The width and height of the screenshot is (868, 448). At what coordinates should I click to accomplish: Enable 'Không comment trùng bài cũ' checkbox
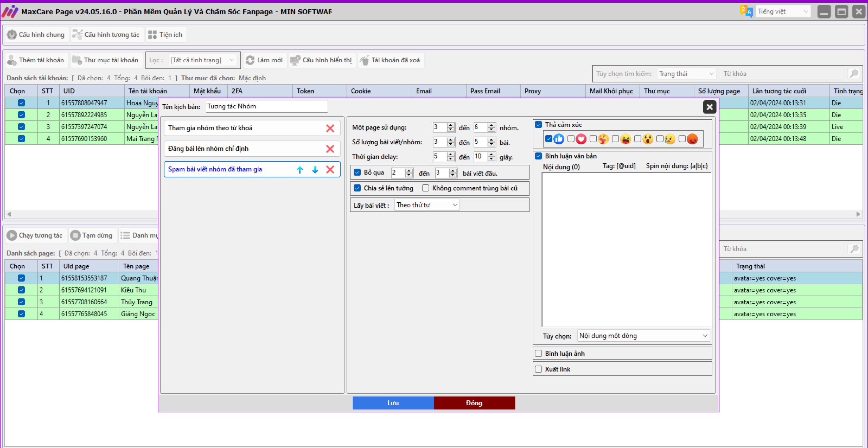pyautogui.click(x=426, y=188)
